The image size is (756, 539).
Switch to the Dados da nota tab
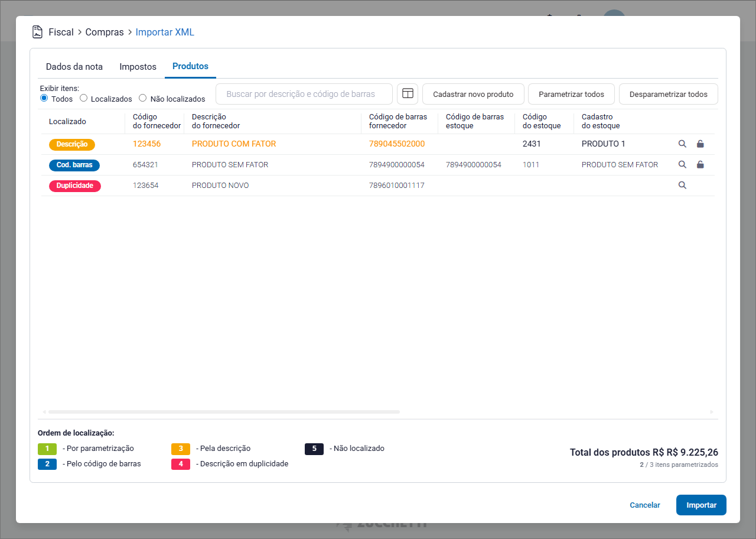coord(74,67)
